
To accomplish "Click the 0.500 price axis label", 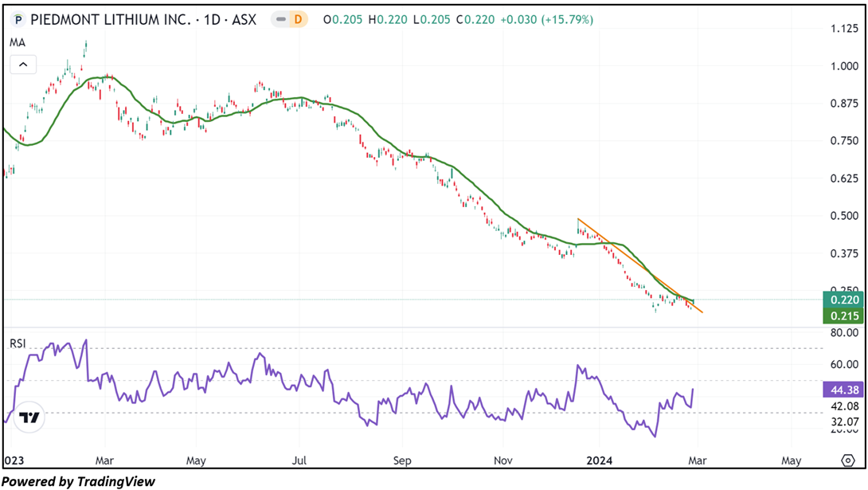I will tap(844, 215).
